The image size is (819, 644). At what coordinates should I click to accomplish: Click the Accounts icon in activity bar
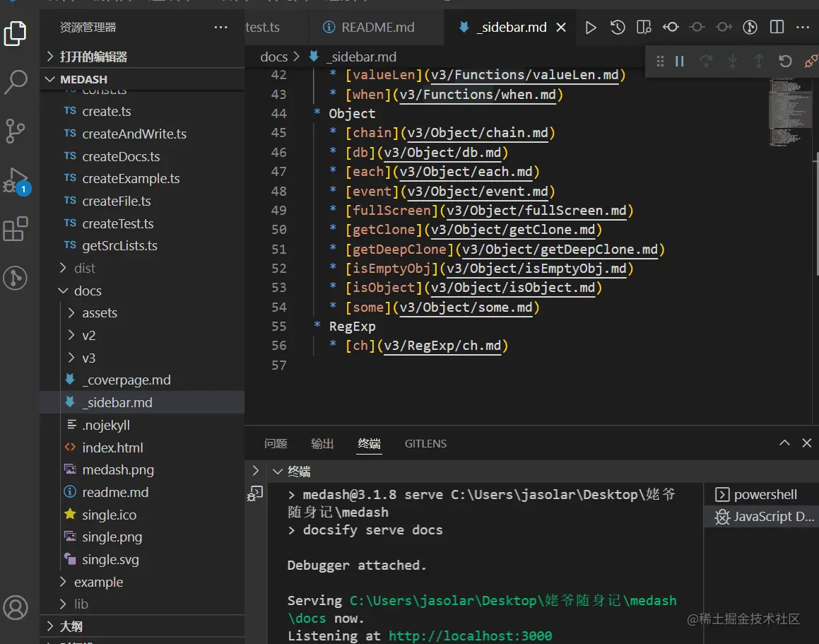coord(16,607)
